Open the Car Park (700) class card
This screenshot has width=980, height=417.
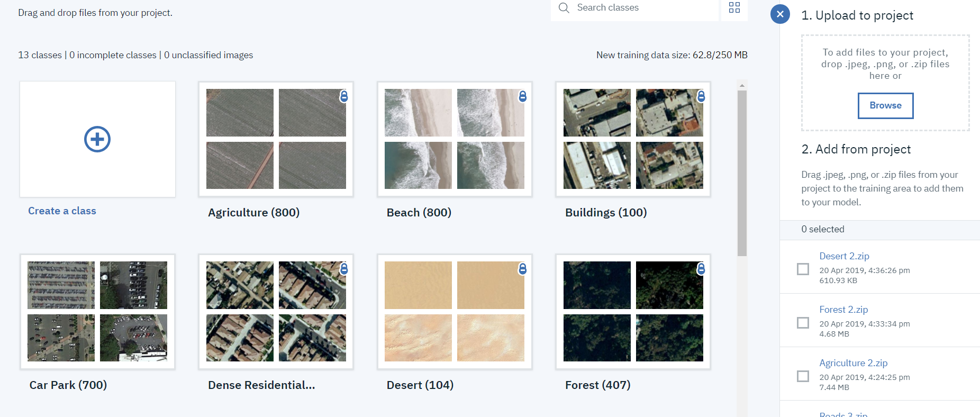[x=97, y=312]
